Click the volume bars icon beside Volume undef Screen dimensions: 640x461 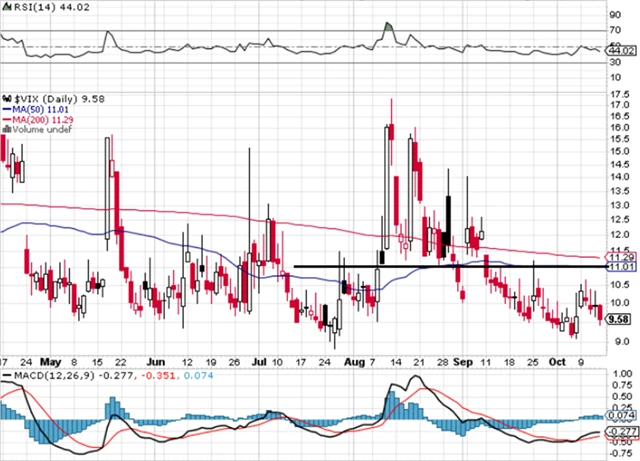coord(5,129)
